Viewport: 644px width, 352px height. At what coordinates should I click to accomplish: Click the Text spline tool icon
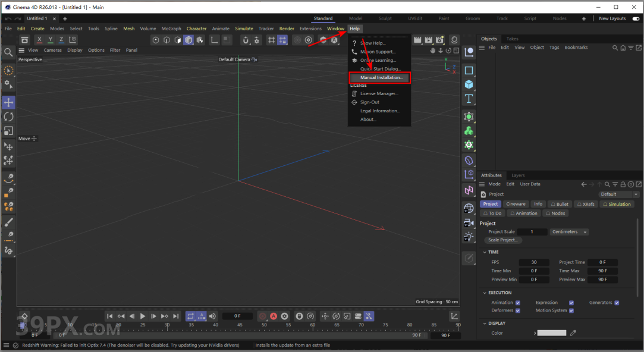[469, 99]
